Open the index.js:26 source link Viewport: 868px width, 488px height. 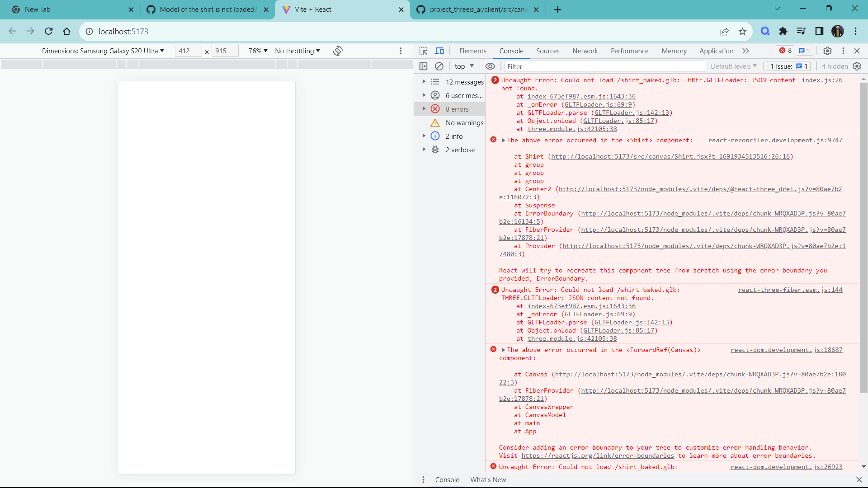click(822, 80)
